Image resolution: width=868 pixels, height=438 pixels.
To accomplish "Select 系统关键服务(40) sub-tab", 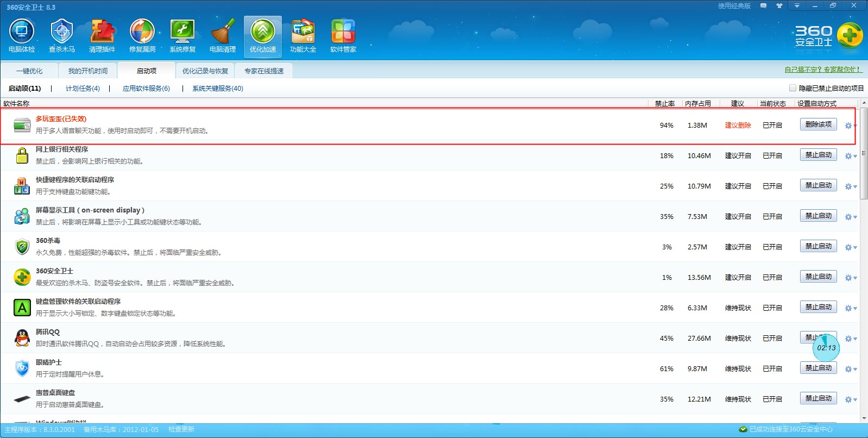I will pyautogui.click(x=218, y=88).
